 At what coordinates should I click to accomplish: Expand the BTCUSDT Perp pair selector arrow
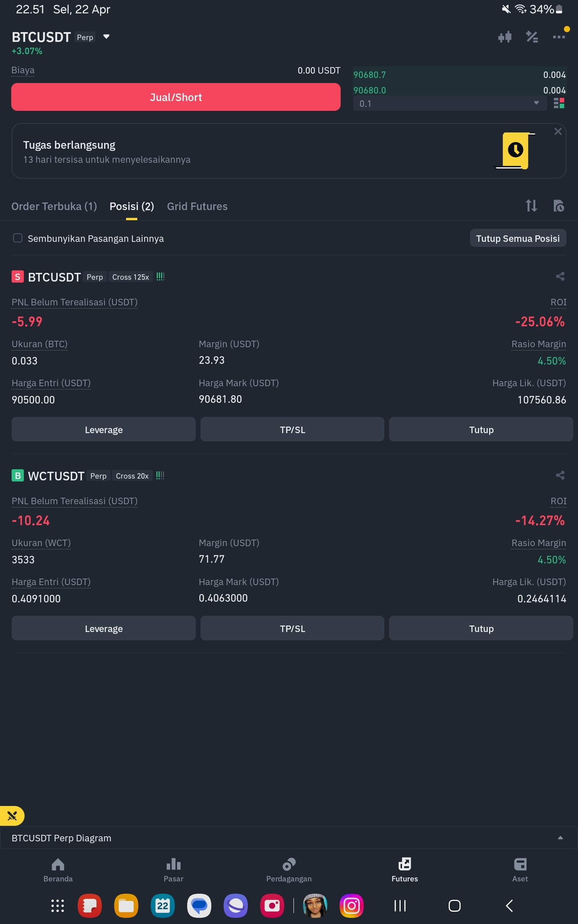pos(106,37)
